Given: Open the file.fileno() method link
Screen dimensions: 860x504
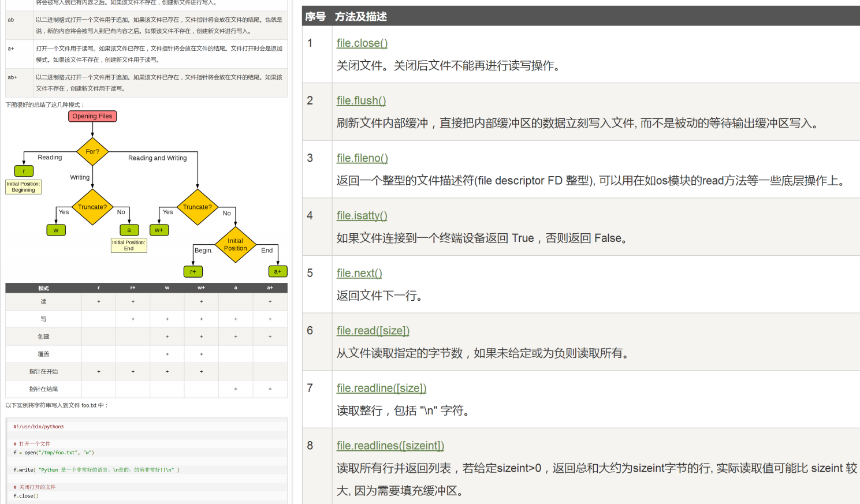Looking at the screenshot, I should [362, 158].
